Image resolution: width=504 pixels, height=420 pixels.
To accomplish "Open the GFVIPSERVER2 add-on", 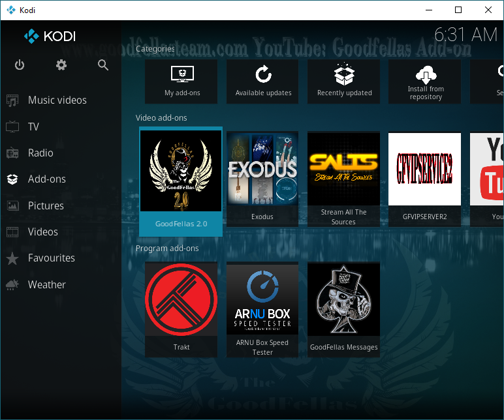I will [x=425, y=179].
